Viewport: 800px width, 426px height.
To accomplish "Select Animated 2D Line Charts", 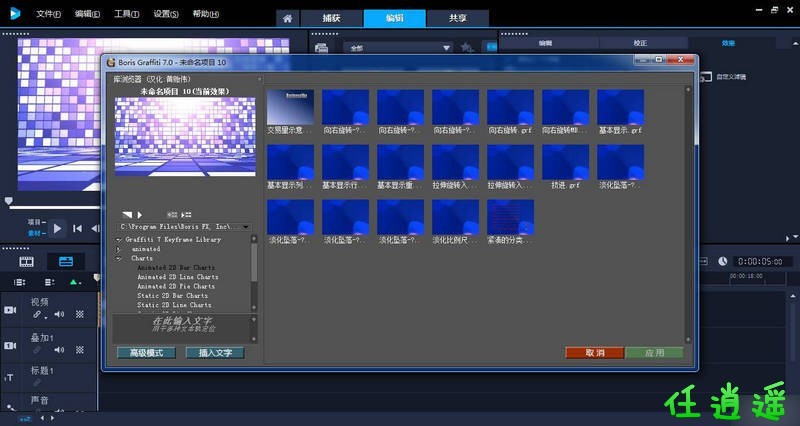I will [178, 277].
